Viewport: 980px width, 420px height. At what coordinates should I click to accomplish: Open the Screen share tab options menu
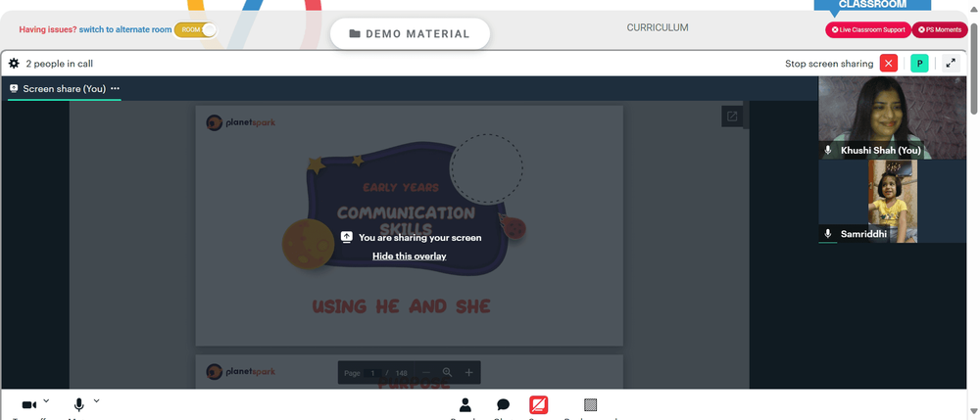(115, 89)
